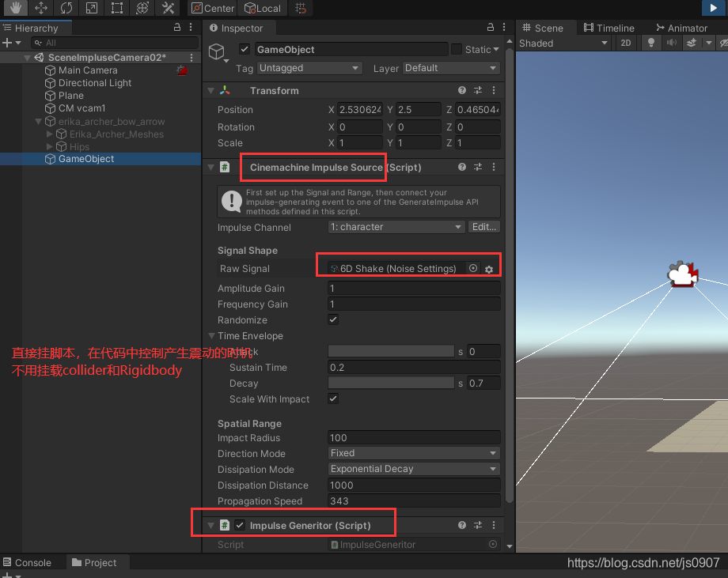
Task: Toggle the grid snapping icon
Action: [x=301, y=8]
